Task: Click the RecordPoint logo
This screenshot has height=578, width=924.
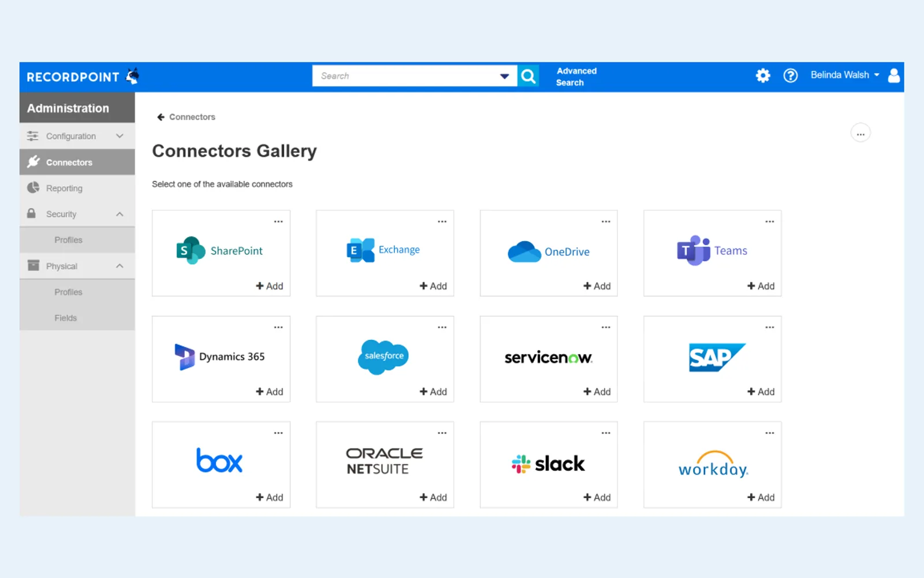Action: [x=83, y=76]
